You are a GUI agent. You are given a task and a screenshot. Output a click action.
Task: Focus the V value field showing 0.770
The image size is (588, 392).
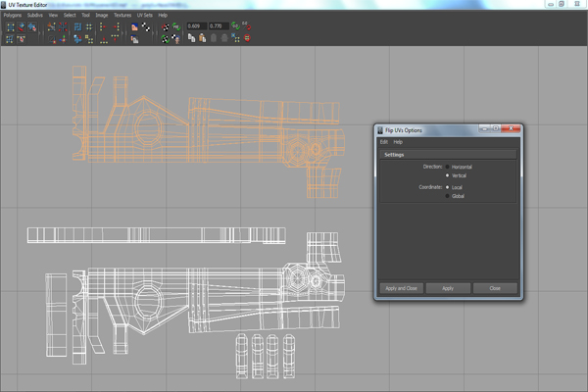(219, 26)
